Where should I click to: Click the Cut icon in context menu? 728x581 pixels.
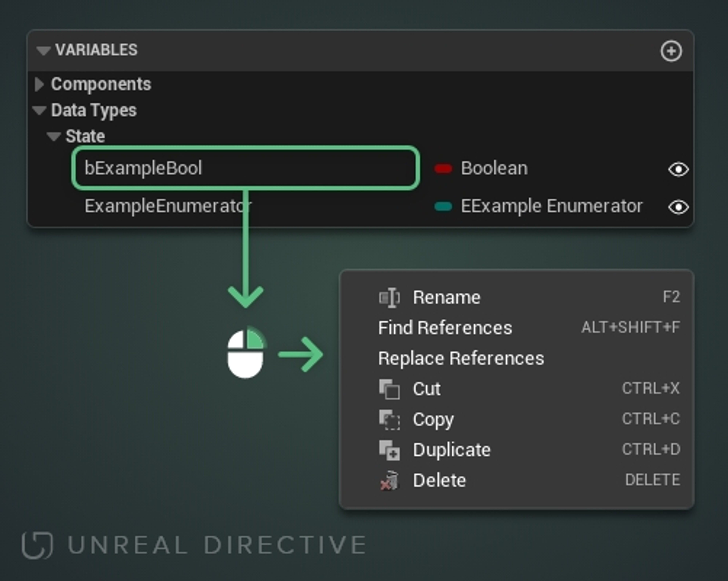click(x=389, y=389)
